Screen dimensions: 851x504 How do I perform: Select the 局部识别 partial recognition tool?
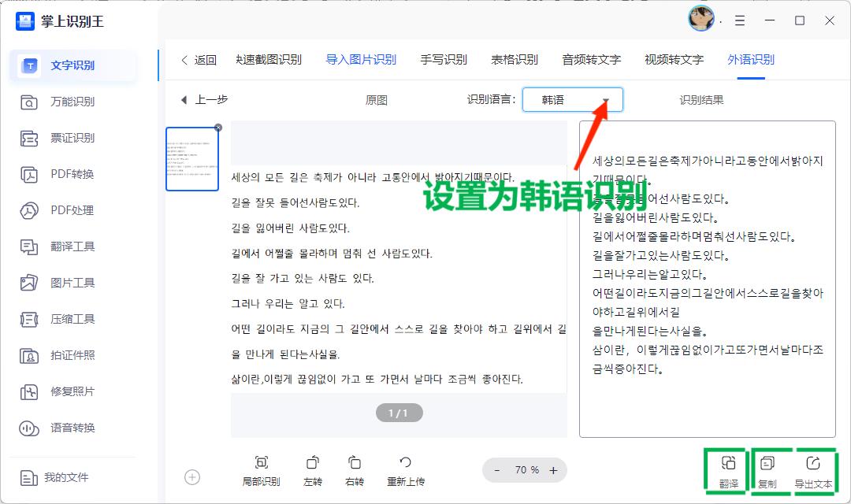[x=262, y=471]
